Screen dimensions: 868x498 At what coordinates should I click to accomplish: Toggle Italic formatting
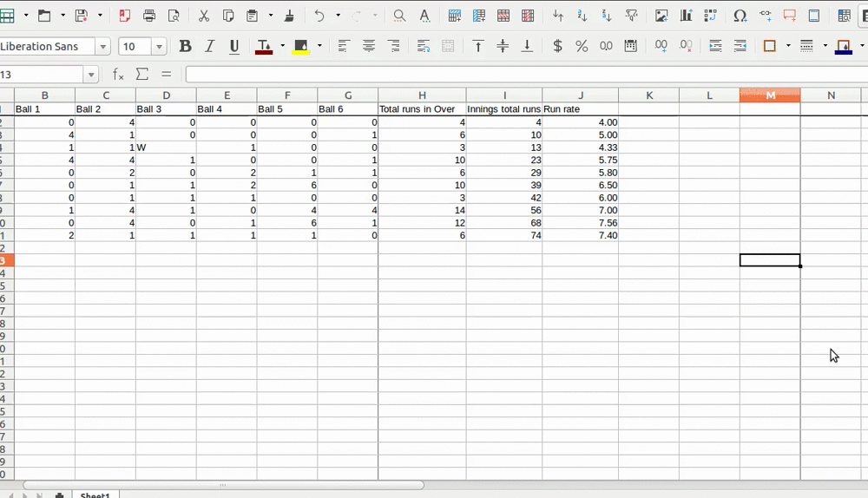click(x=209, y=47)
